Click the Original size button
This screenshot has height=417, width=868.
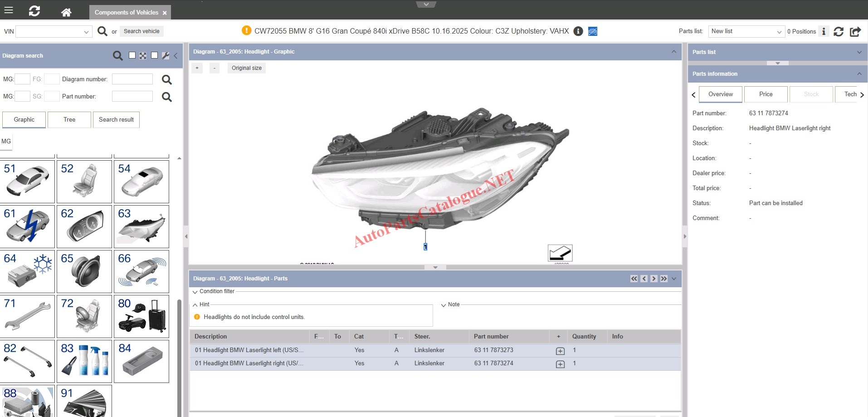click(x=246, y=68)
